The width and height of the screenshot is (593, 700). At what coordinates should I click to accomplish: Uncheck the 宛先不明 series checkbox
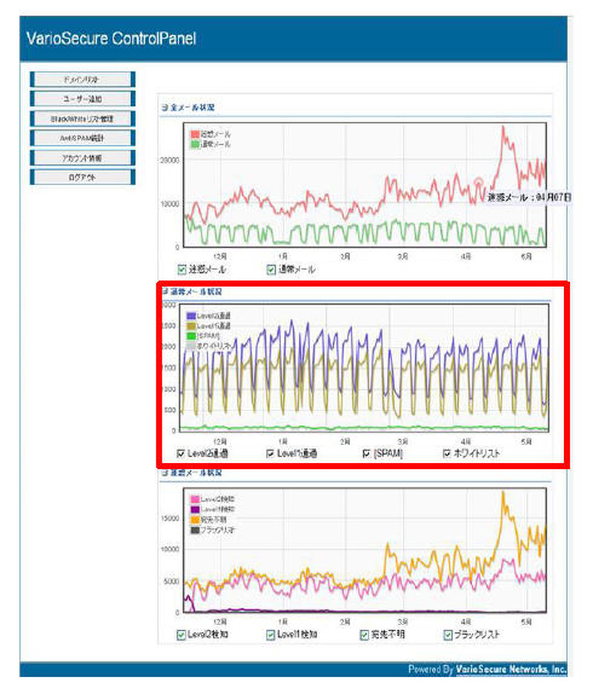(x=365, y=635)
